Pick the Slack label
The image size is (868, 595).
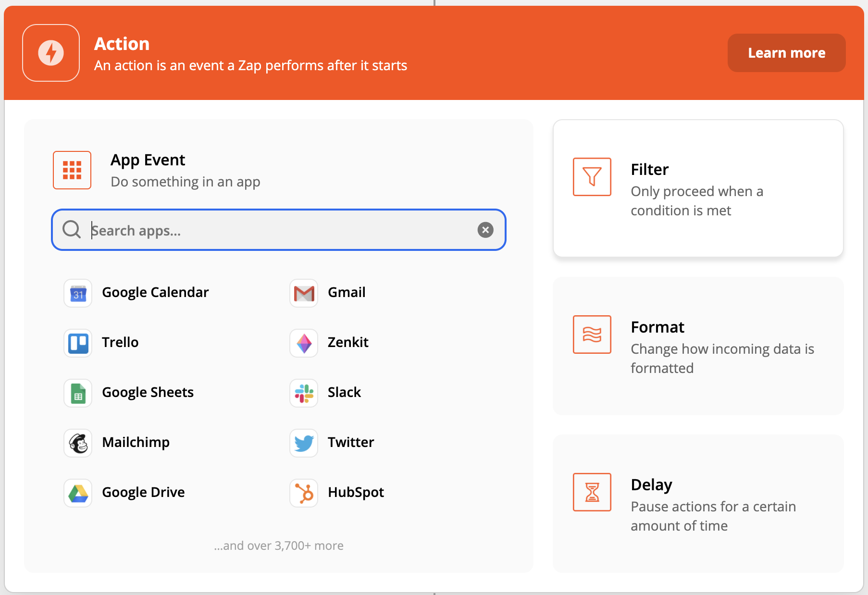click(x=344, y=392)
